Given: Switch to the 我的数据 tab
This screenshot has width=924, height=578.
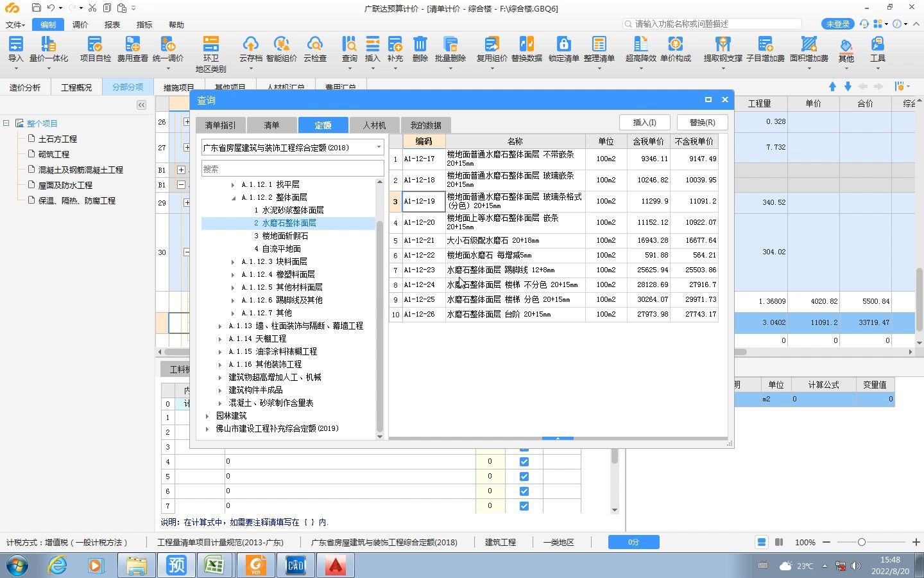Looking at the screenshot, I should click(x=425, y=125).
